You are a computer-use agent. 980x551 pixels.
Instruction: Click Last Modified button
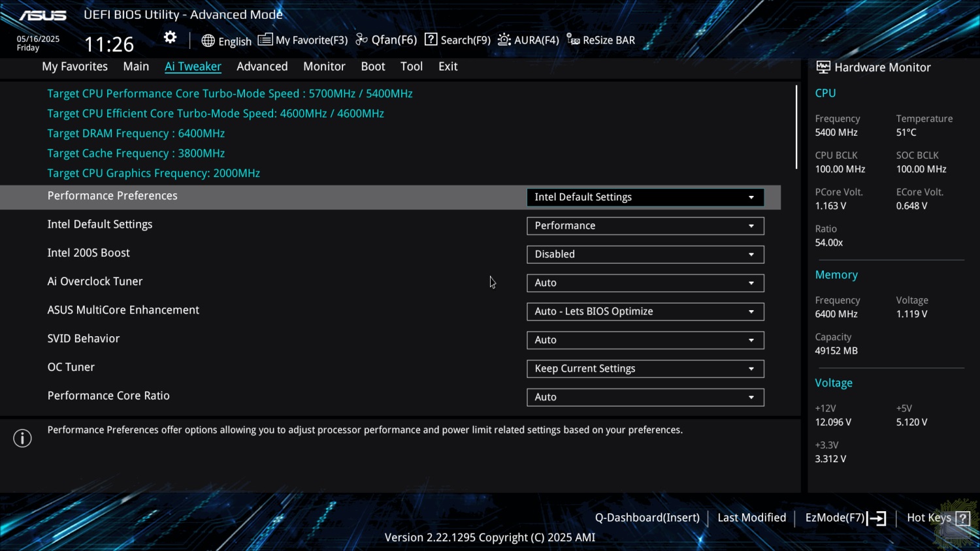pyautogui.click(x=752, y=518)
